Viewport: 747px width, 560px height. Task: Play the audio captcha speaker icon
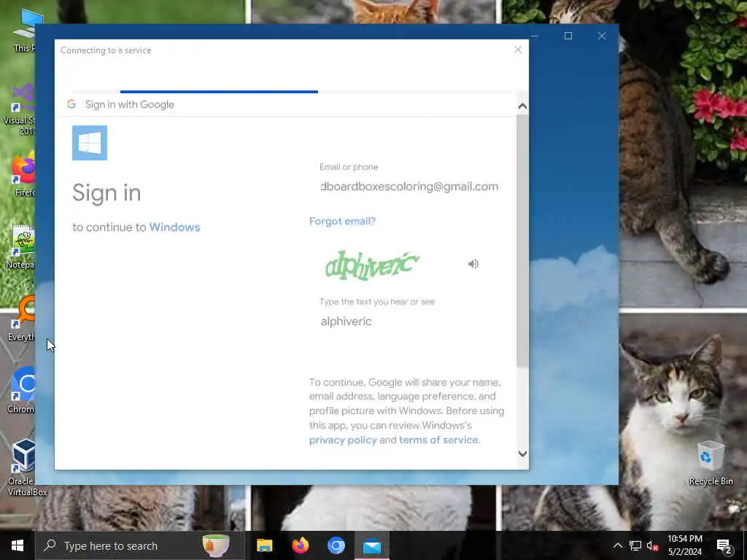click(473, 264)
